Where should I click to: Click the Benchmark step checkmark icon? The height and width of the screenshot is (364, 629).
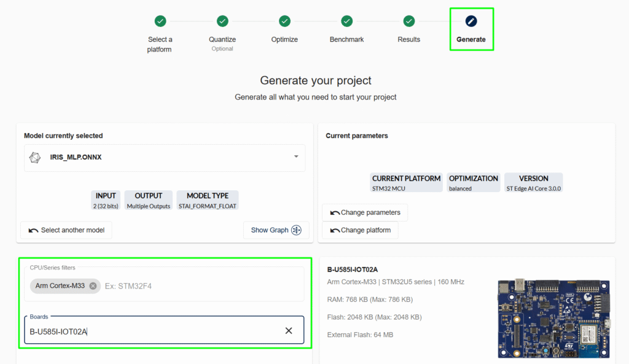click(x=346, y=21)
